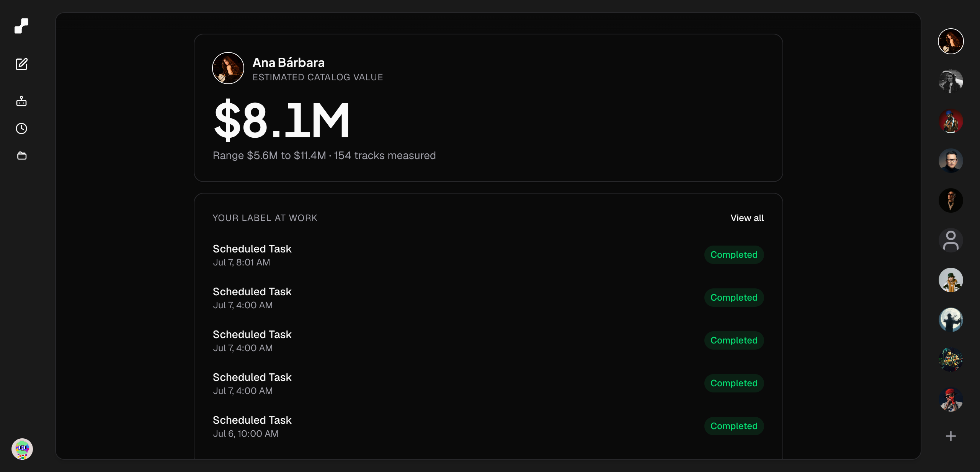Screen dimensions: 980x472
Task: Click the plus icon to add artist
Action: coord(951,436)
